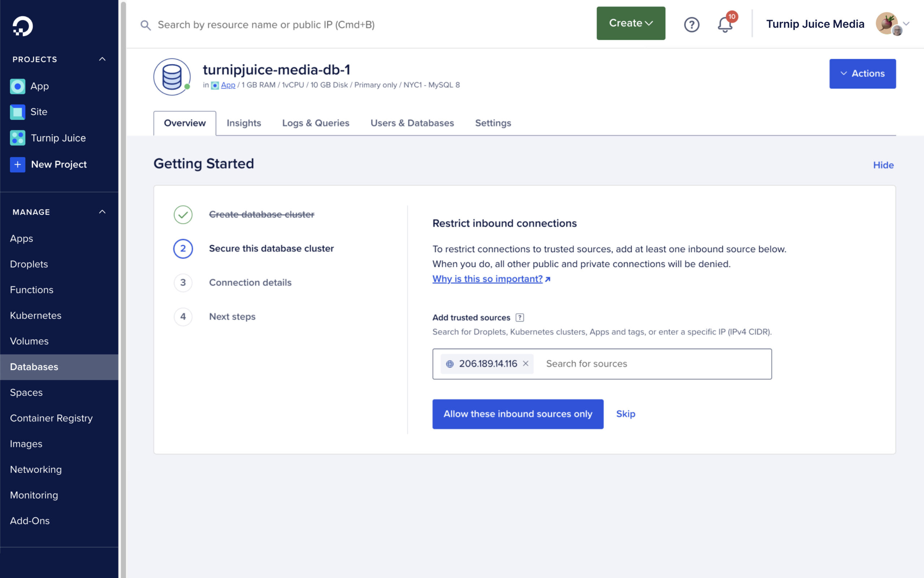Click the completed step checkmark icon
924x578 pixels.
(183, 215)
